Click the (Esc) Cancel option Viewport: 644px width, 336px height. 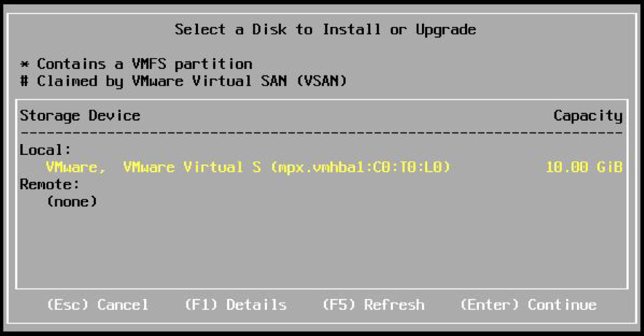point(97,305)
